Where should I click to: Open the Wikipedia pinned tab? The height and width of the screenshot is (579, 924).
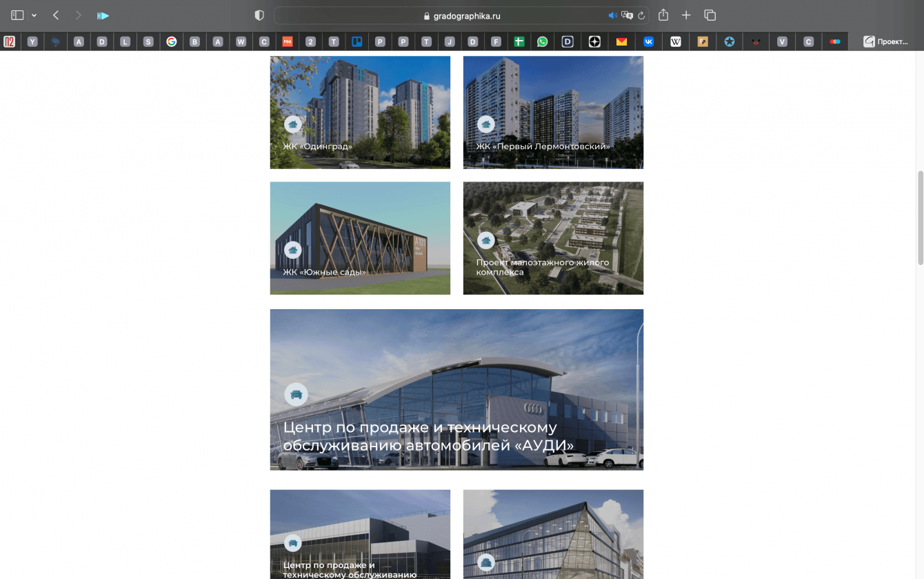(676, 41)
